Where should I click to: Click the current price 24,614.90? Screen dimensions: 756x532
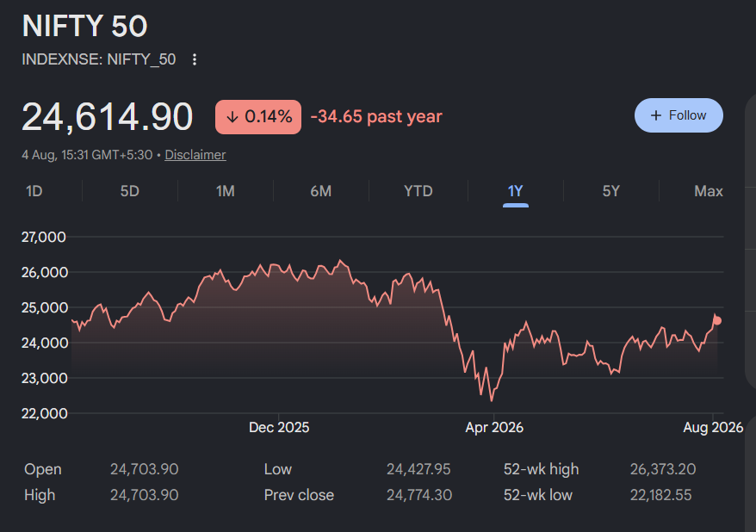coord(107,116)
